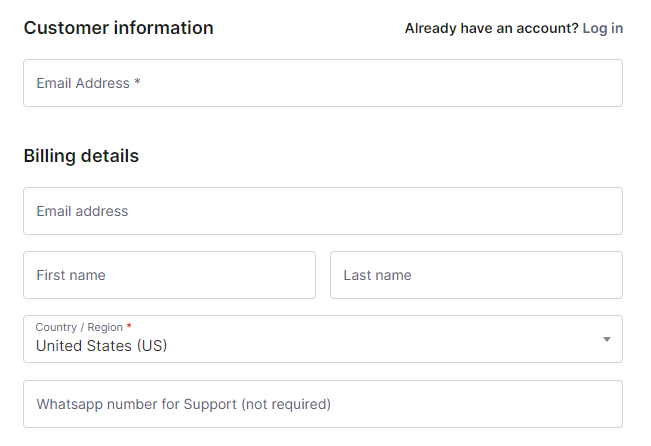This screenshot has height=446, width=651.
Task: Click the "Already have an account?" text
Action: tap(491, 28)
